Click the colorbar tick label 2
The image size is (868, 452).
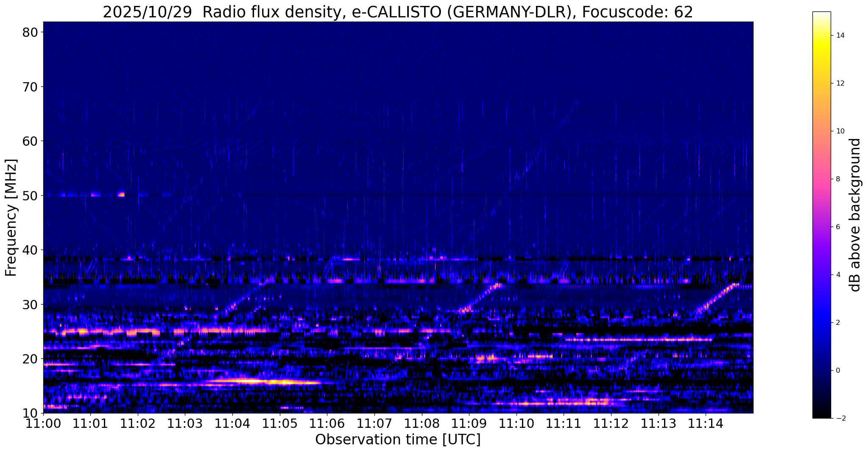tap(838, 323)
